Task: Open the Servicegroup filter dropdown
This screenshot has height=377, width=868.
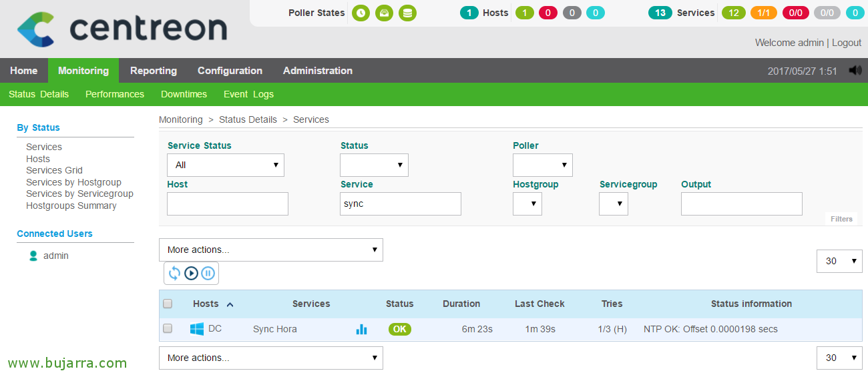Action: [x=614, y=204]
